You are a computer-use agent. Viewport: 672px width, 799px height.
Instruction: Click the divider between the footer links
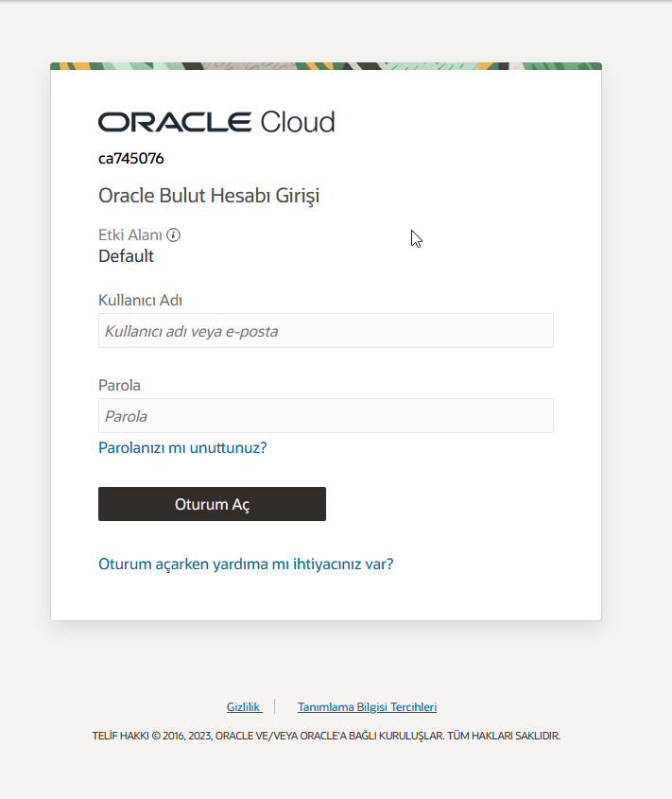(x=275, y=706)
